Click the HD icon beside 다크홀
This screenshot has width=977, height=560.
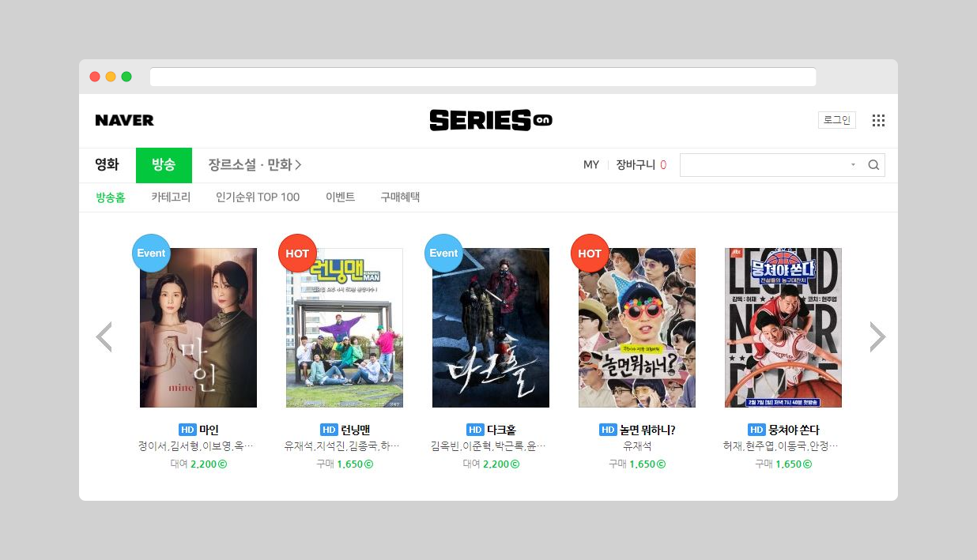[x=475, y=430]
